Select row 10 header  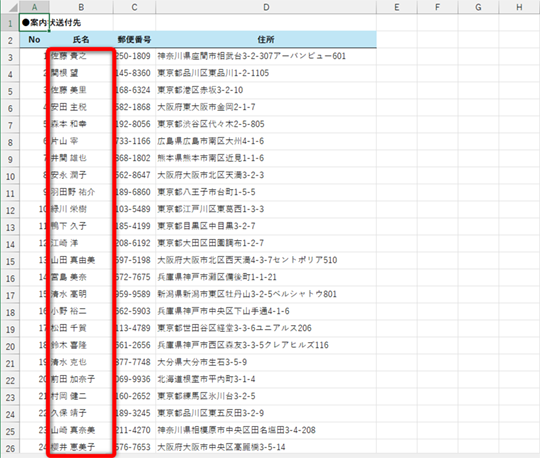click(x=10, y=176)
